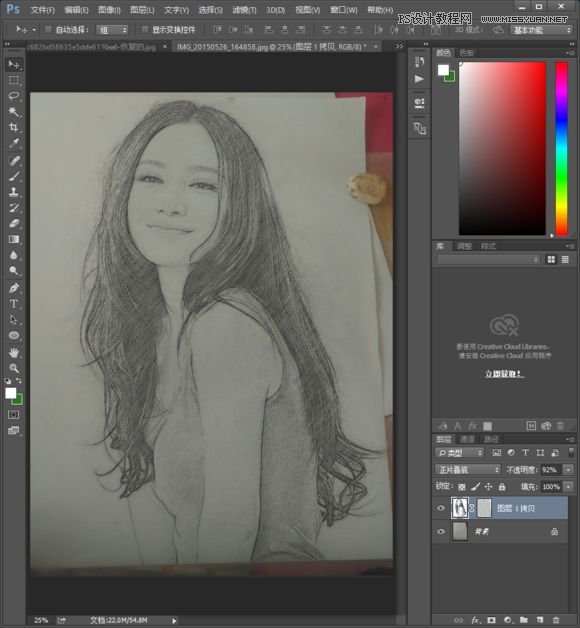Open the status bar info arrow
Viewport: 580px width, 628px height.
click(x=174, y=620)
